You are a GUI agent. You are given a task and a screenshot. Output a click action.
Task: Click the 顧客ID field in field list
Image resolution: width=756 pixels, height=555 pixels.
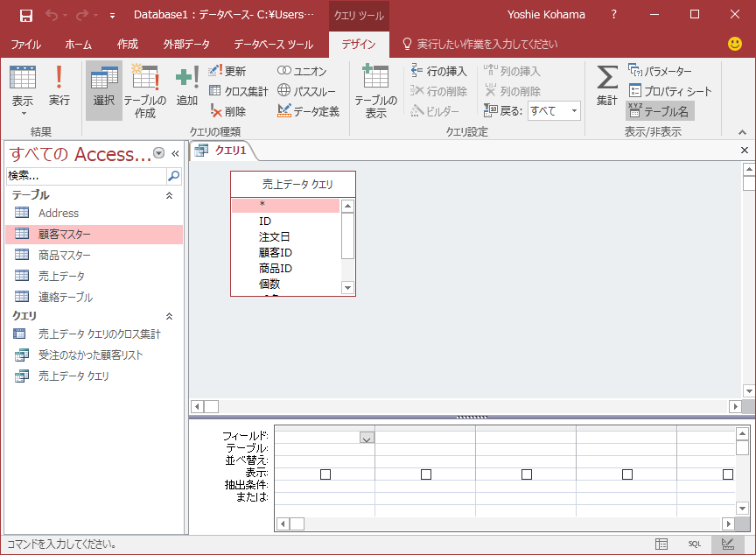[x=276, y=253]
